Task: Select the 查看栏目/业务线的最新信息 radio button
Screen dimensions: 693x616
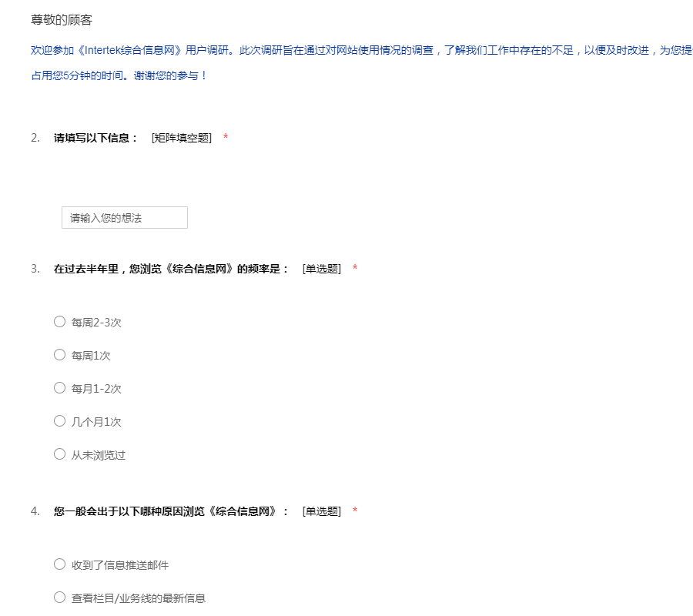Action: pos(59,598)
